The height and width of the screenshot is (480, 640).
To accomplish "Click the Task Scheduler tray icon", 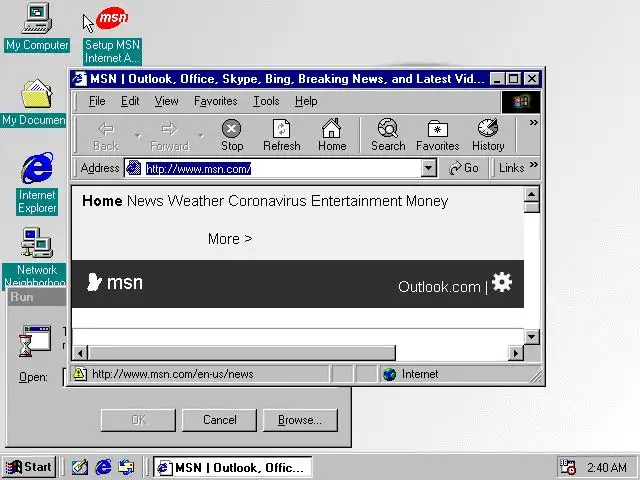I will coord(567,467).
